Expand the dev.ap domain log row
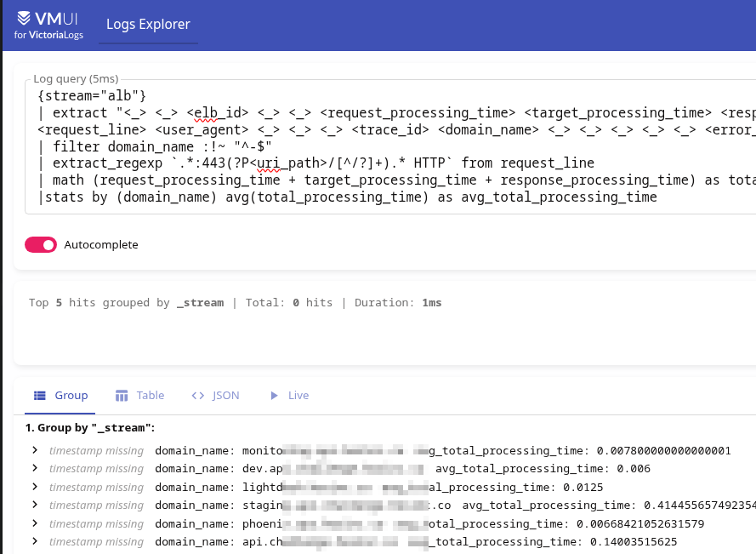The image size is (756, 554). pos(35,468)
